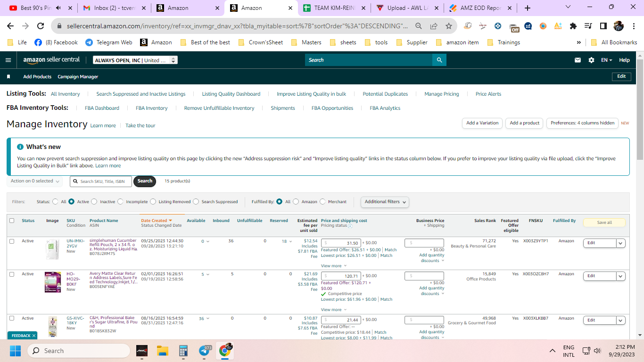The image size is (644, 362).
Task: Check the box for the Avery Matte Clear row
Action: click(12, 274)
